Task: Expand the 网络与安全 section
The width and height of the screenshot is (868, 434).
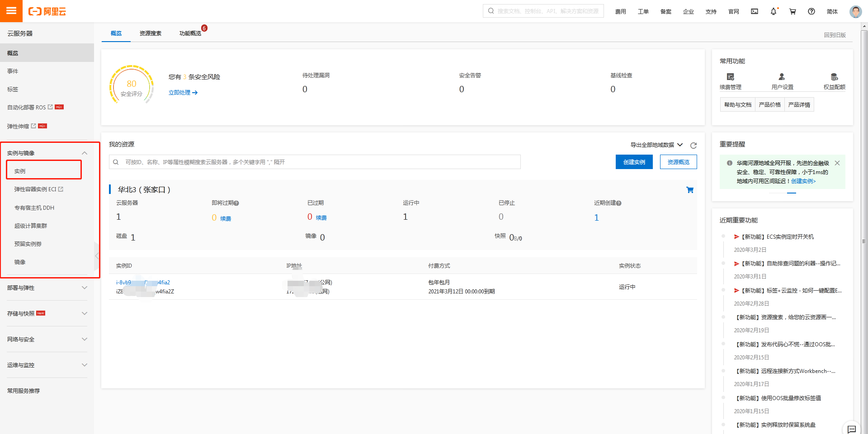Action: [84, 340]
